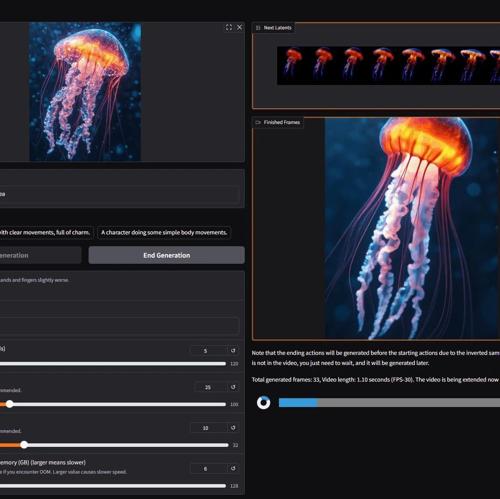Click the empty text box above sliders
This screenshot has height=499, width=500.
click(119, 326)
